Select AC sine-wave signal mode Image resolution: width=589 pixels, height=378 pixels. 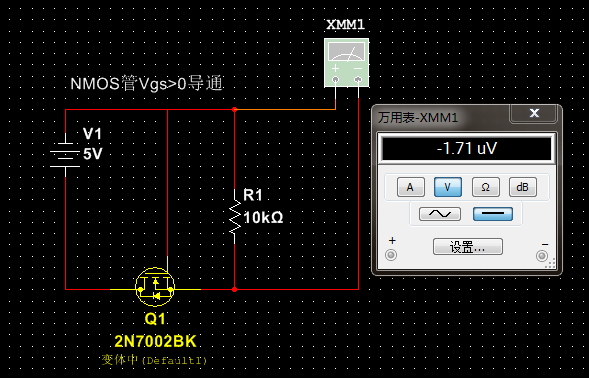440,214
